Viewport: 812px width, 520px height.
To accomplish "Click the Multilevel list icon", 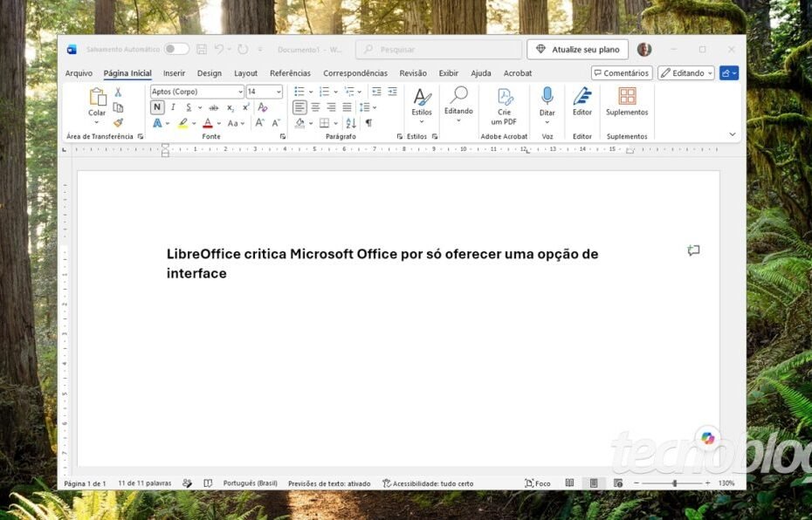I will pos(349,92).
